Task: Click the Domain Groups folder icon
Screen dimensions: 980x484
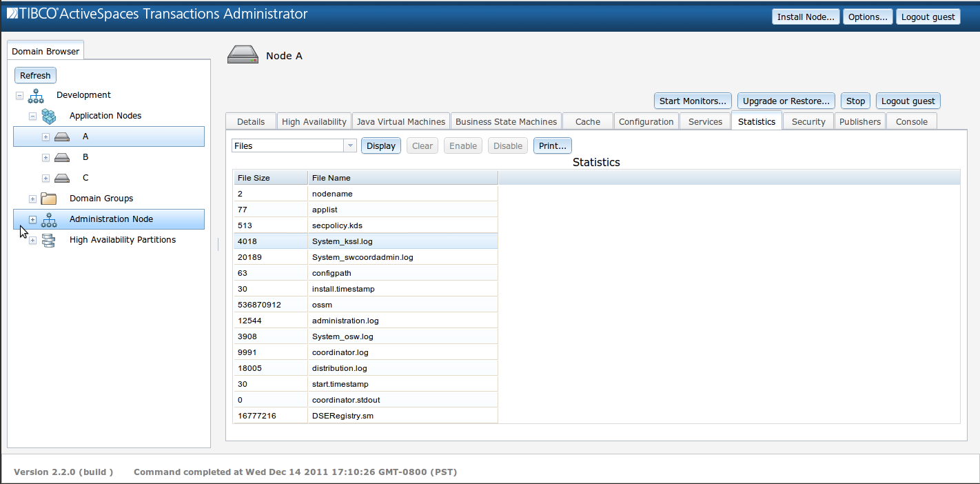Action: 48,199
